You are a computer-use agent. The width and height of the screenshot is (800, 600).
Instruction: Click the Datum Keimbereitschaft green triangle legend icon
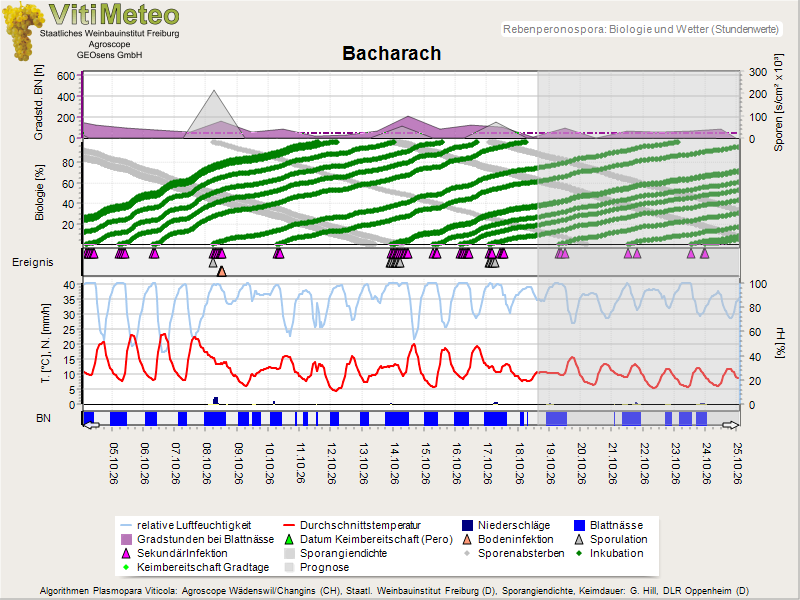point(289,539)
